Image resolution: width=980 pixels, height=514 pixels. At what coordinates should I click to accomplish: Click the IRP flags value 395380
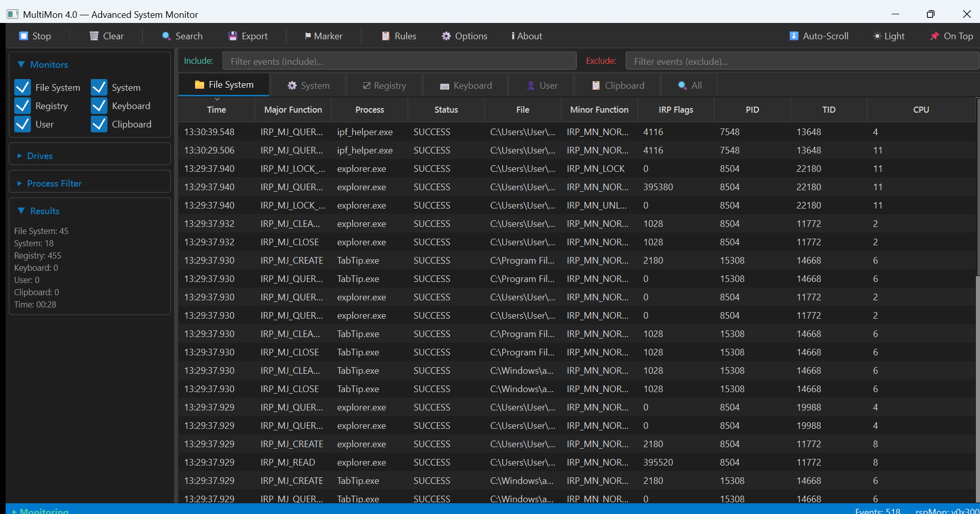click(x=658, y=187)
